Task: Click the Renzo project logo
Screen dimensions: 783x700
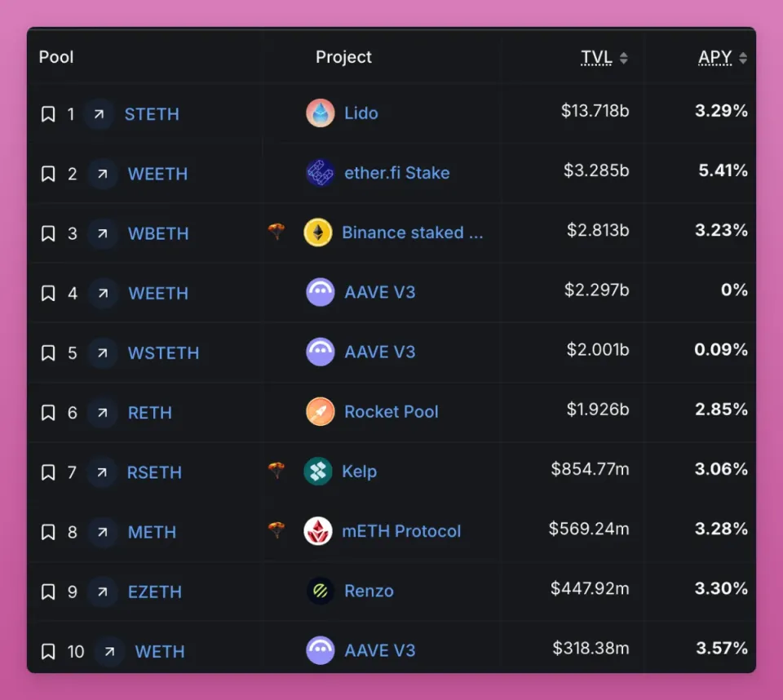Action: coord(321,591)
